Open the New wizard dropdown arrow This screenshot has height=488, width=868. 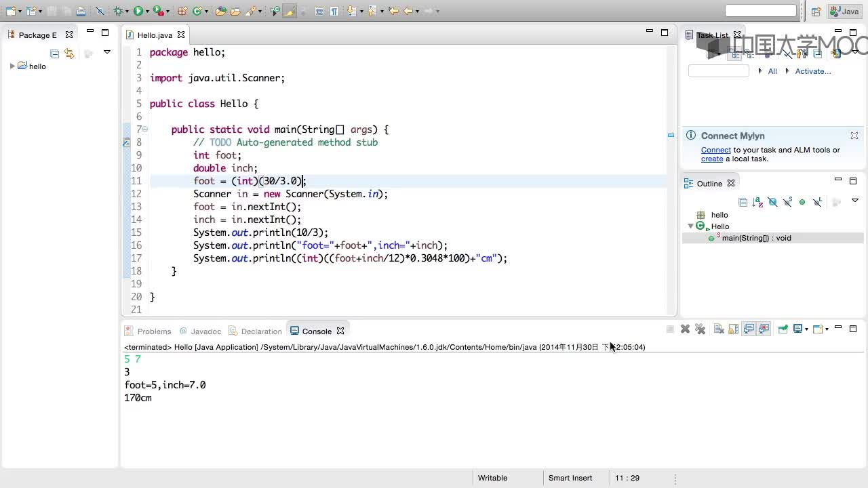tap(20, 12)
